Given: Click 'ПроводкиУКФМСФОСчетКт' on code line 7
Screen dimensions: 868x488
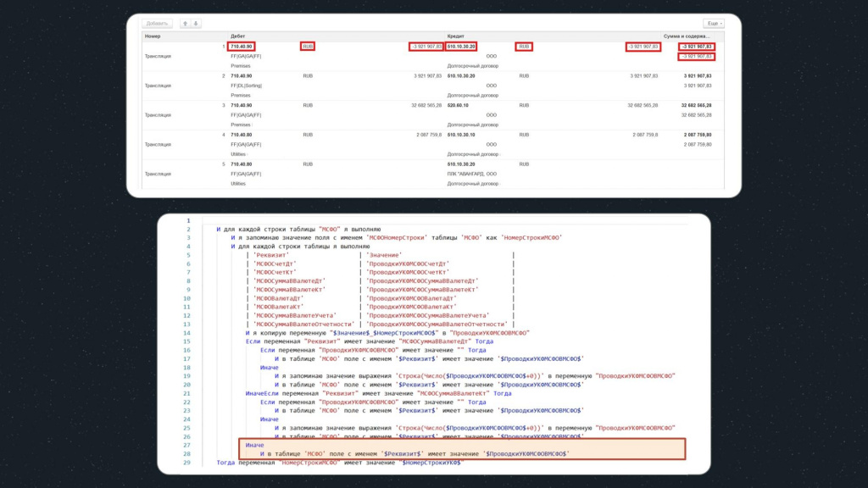Looking at the screenshot, I should coord(408,273).
